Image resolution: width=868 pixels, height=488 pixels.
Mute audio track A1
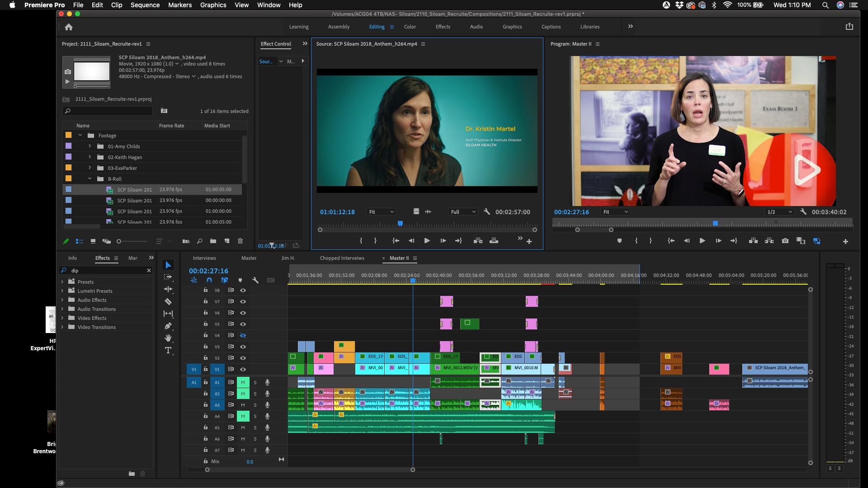(x=243, y=382)
